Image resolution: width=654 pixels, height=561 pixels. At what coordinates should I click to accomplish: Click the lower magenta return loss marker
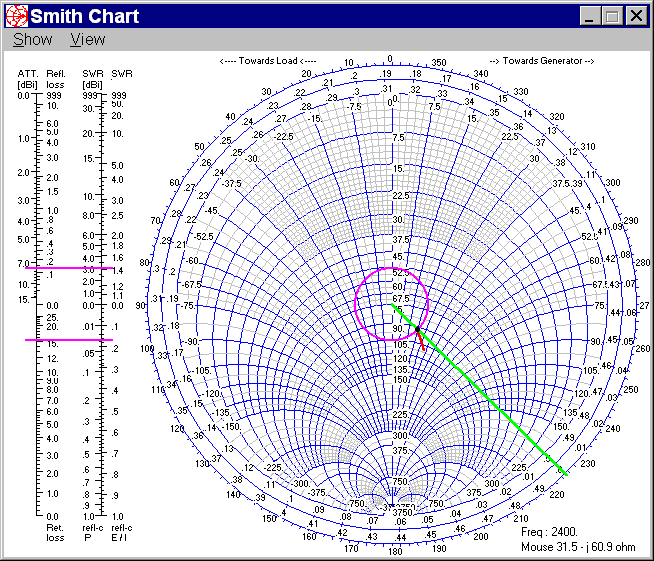[69, 340]
